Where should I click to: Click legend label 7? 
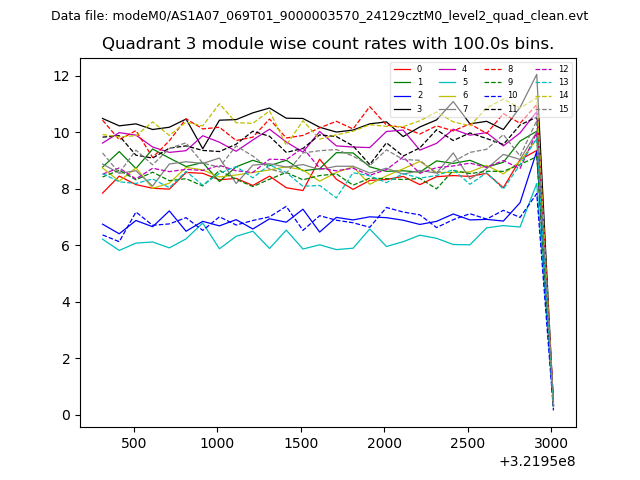pyautogui.click(x=464, y=108)
